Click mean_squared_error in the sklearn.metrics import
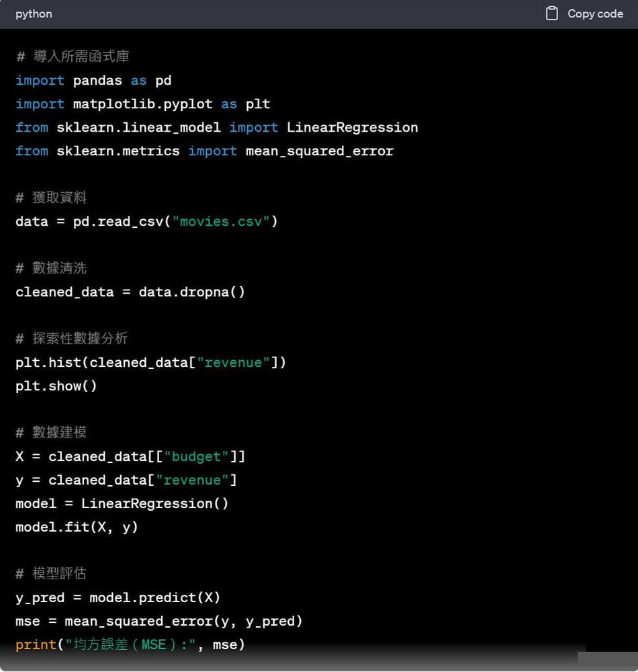The image size is (638, 672). tap(319, 151)
